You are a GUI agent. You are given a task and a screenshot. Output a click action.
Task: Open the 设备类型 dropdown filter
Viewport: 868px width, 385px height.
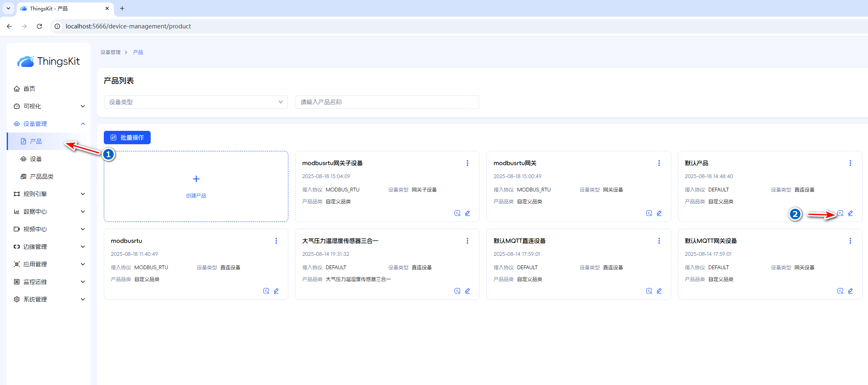pyautogui.click(x=195, y=102)
